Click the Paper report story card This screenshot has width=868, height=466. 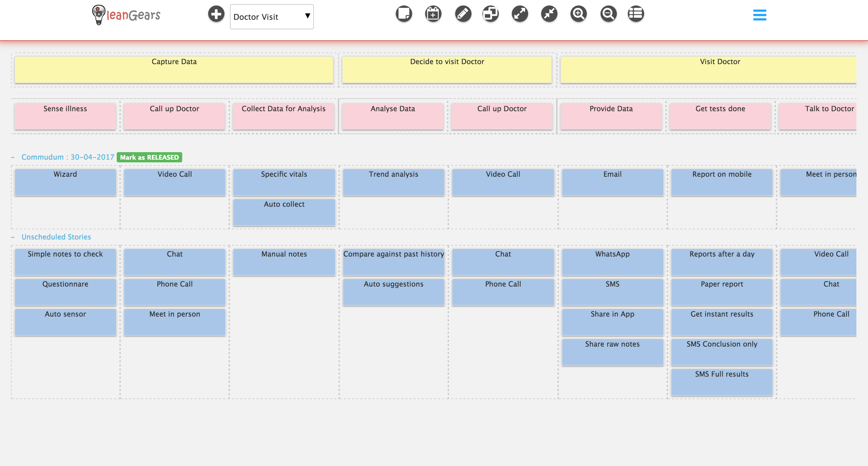click(x=722, y=292)
